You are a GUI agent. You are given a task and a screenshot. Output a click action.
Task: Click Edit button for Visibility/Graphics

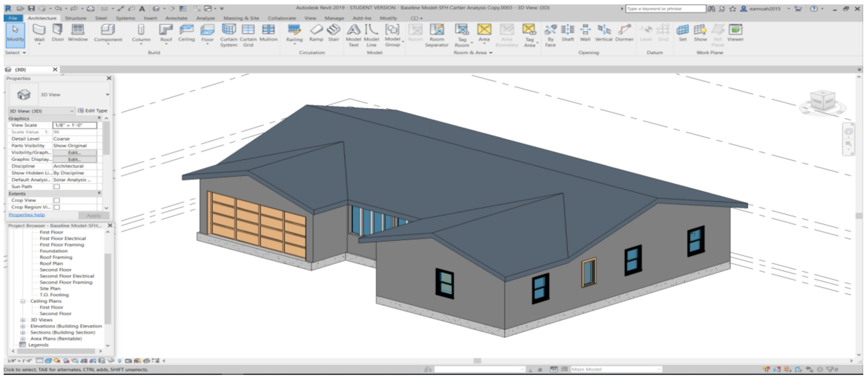tap(74, 153)
